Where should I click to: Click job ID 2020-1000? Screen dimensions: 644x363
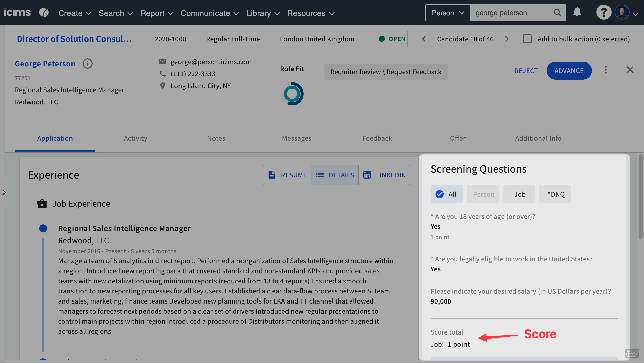(x=170, y=39)
